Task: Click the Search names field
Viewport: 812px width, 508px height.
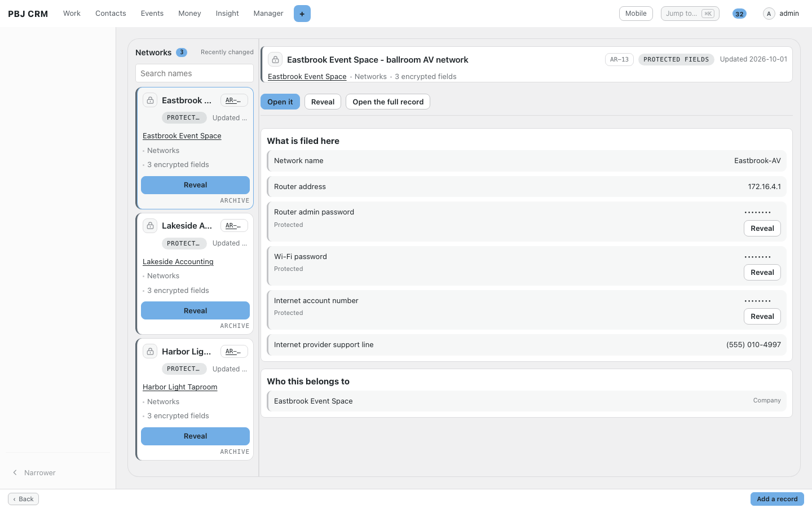Action: pyautogui.click(x=195, y=73)
